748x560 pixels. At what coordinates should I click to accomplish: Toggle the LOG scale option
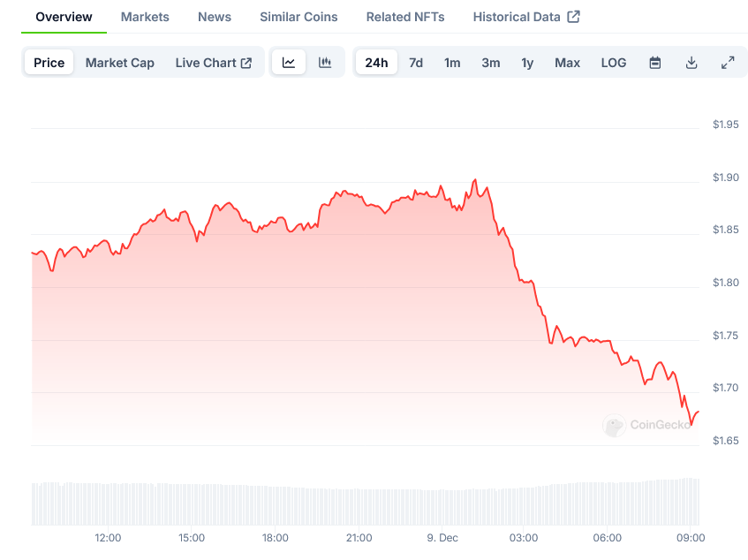(x=614, y=63)
